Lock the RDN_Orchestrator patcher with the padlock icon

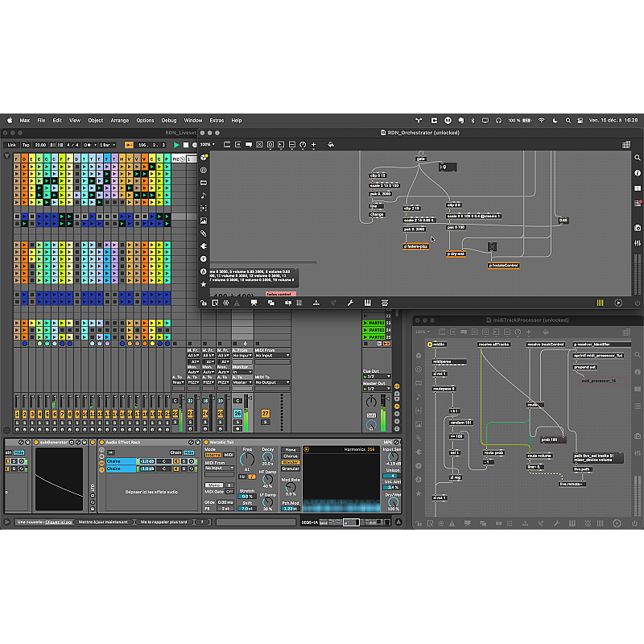(x=204, y=303)
